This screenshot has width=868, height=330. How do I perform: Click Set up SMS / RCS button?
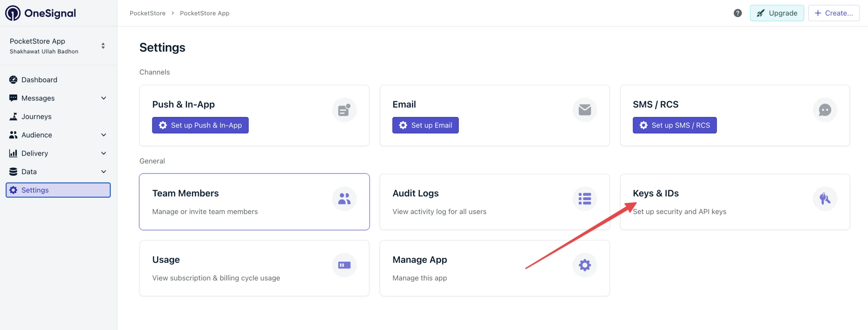pos(674,125)
